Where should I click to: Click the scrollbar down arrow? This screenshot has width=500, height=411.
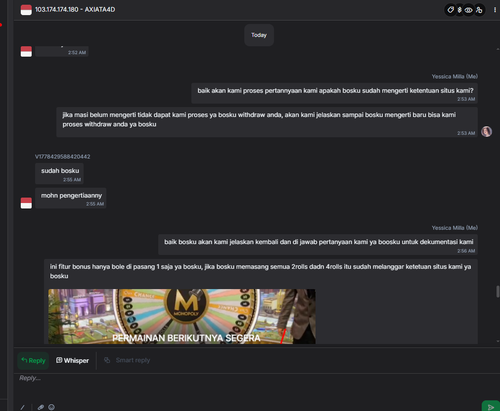pyautogui.click(x=498, y=341)
